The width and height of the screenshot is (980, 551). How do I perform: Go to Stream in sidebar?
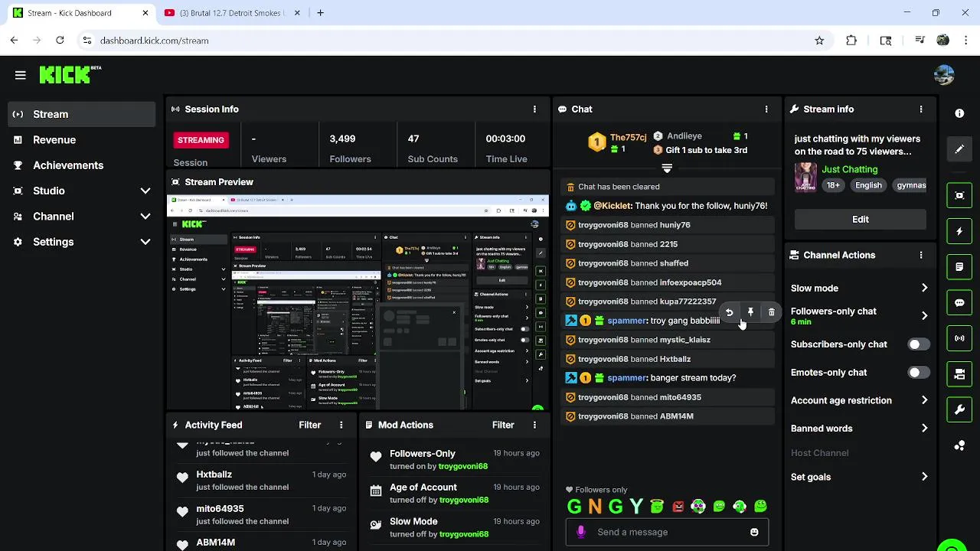(x=81, y=114)
